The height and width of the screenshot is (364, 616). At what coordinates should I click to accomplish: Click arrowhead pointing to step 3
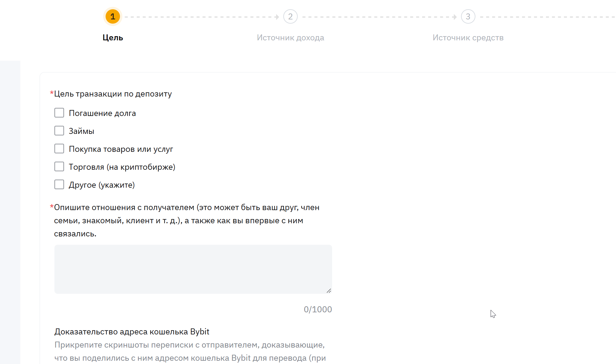click(455, 17)
